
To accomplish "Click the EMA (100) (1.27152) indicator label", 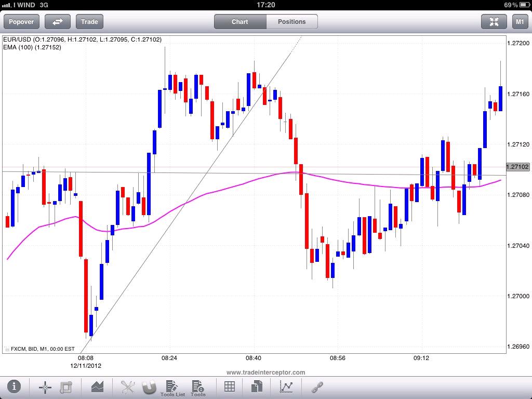I will point(32,47).
